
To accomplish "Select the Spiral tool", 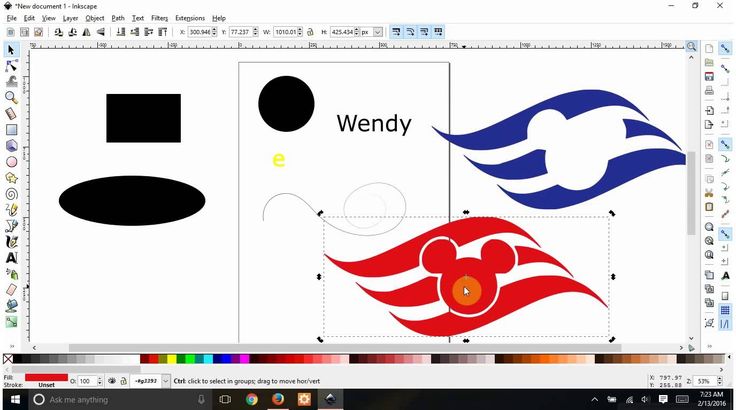I will (11, 193).
